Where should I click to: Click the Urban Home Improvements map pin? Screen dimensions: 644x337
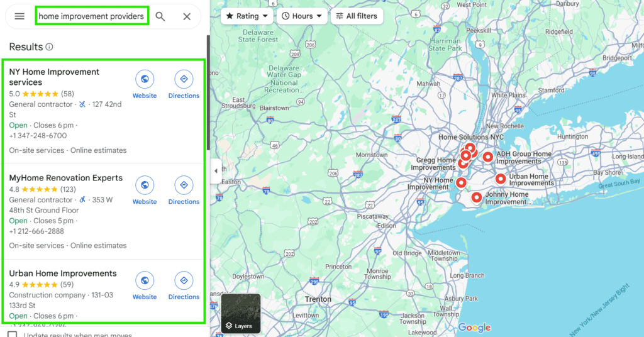pos(500,179)
